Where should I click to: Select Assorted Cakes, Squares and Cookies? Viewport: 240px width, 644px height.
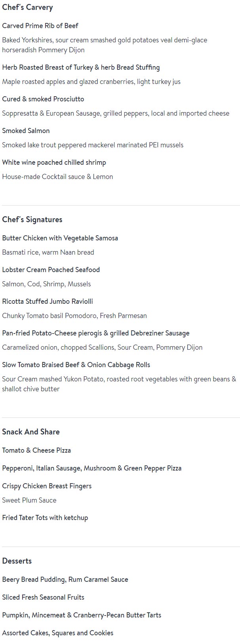[57, 633]
